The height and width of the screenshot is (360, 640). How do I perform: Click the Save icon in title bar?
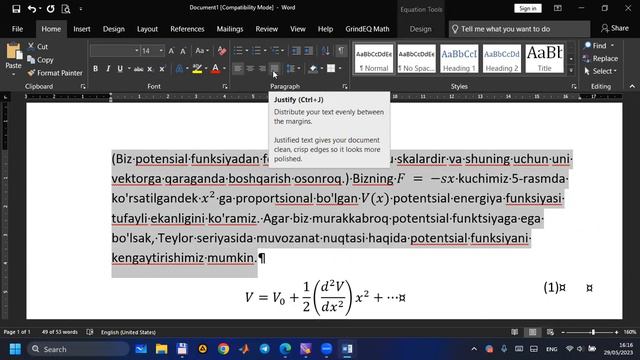pyautogui.click(x=16, y=9)
